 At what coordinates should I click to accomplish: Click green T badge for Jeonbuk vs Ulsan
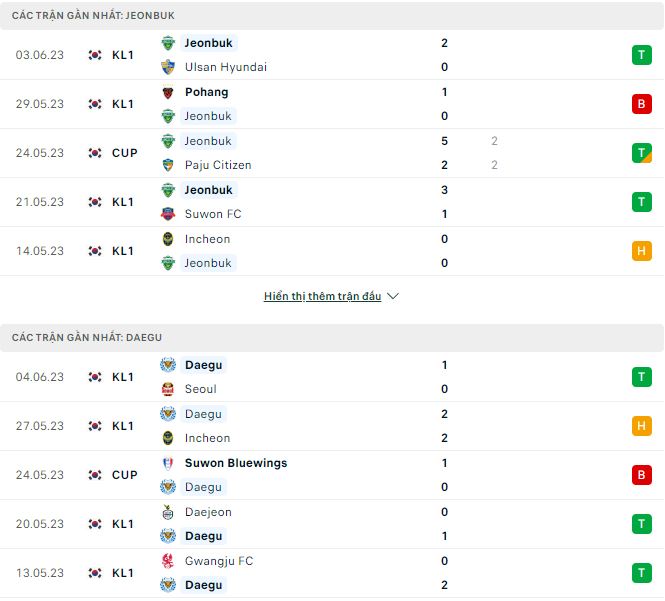pyautogui.click(x=641, y=55)
